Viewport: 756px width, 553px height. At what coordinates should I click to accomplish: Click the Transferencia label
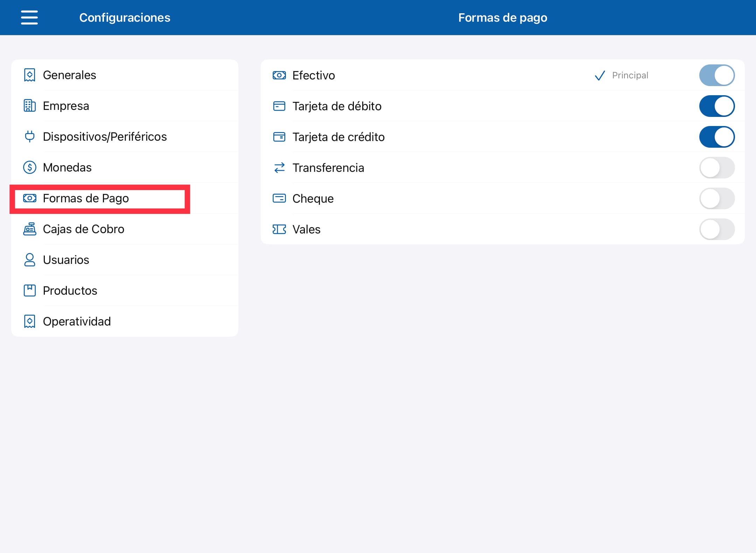point(328,168)
